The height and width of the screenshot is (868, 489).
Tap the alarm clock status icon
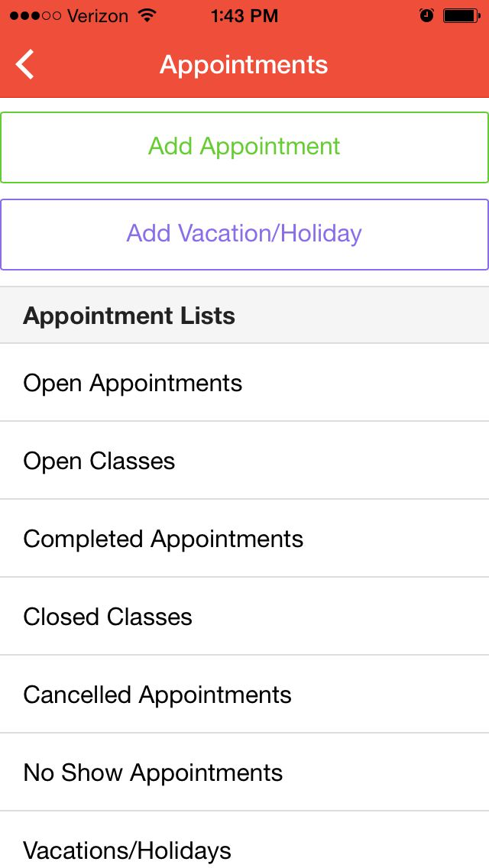click(426, 15)
